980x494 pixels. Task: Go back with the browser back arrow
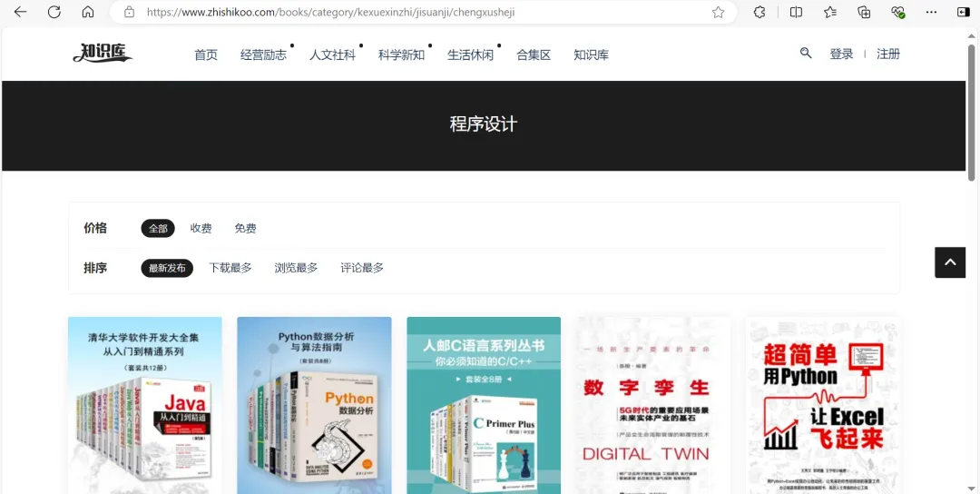(20, 12)
